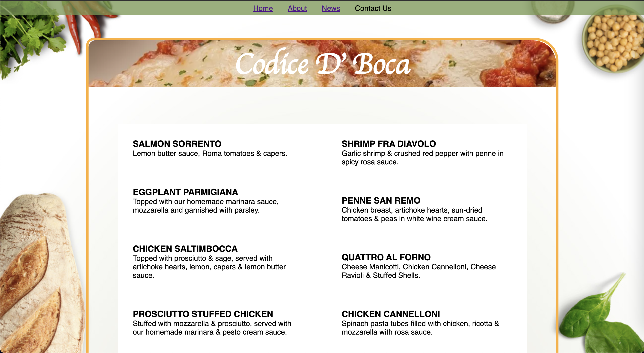Select the Contact Us menu item
The height and width of the screenshot is (353, 644).
(x=372, y=8)
